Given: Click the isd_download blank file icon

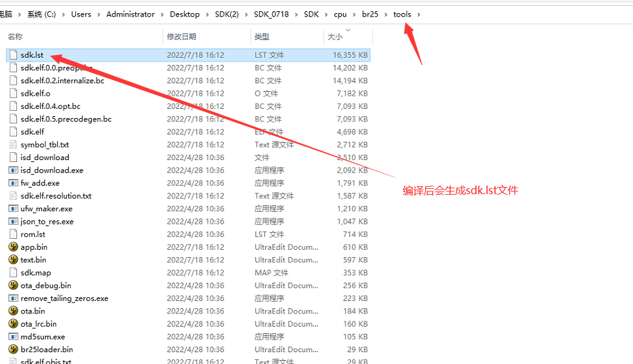Looking at the screenshot, I should point(13,157).
